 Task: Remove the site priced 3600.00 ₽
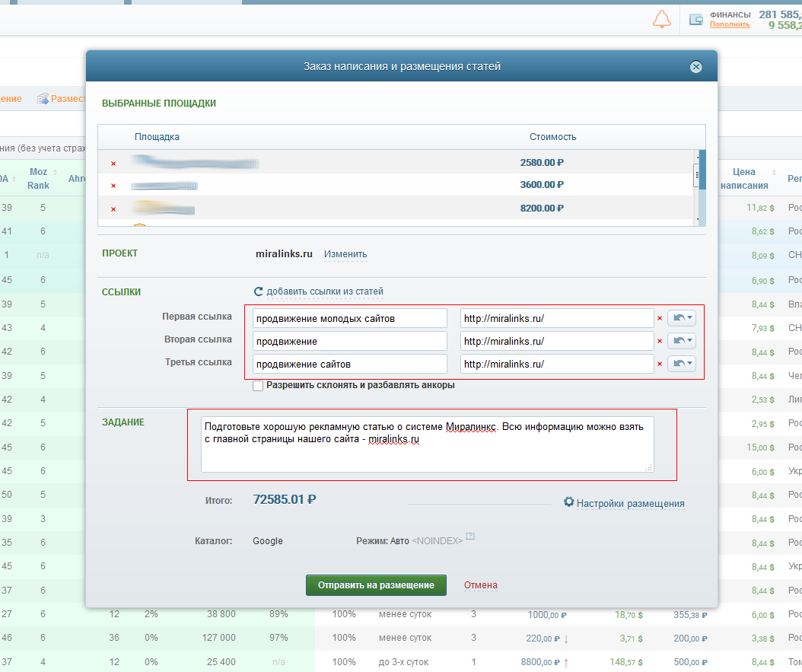tap(113, 186)
